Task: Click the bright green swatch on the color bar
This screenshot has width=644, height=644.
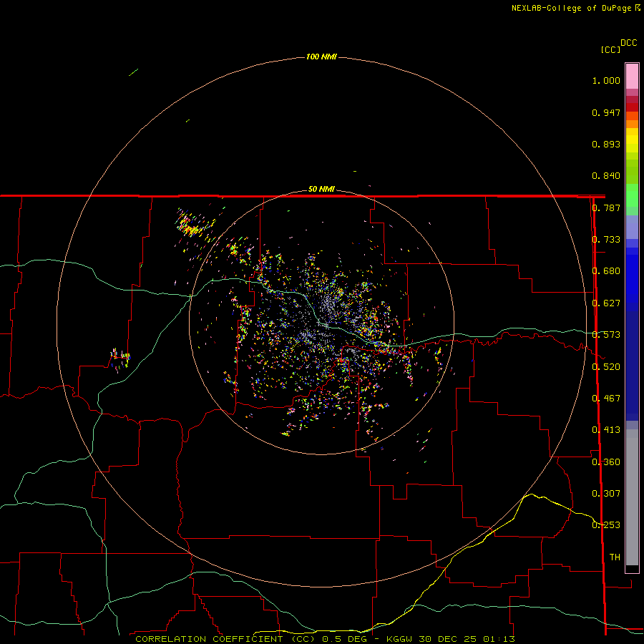Action: coord(632,195)
